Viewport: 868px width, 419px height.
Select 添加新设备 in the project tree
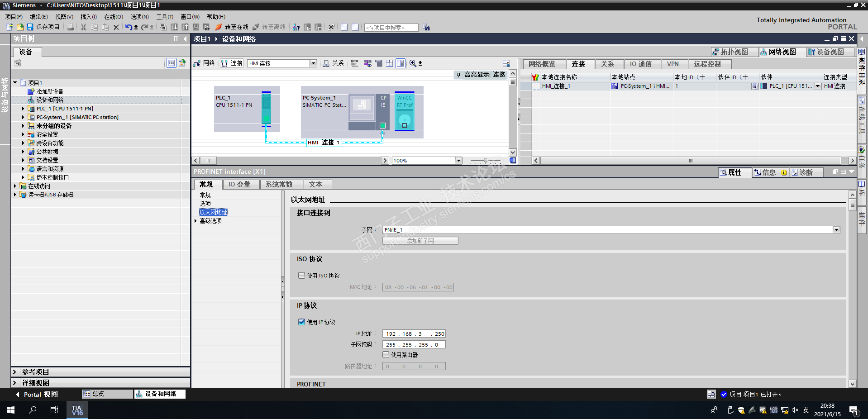pos(50,91)
